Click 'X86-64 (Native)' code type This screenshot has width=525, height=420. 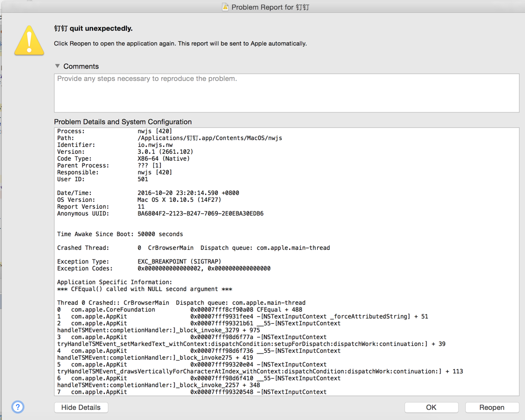[164, 158]
